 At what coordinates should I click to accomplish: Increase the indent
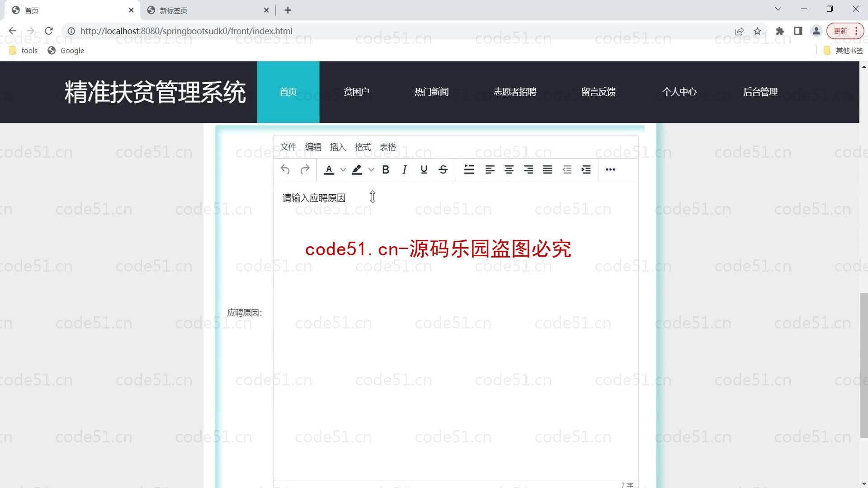(x=586, y=169)
